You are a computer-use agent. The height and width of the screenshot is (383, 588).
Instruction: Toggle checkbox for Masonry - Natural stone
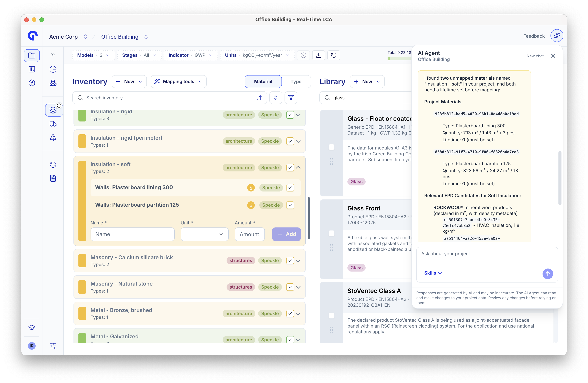click(x=290, y=287)
